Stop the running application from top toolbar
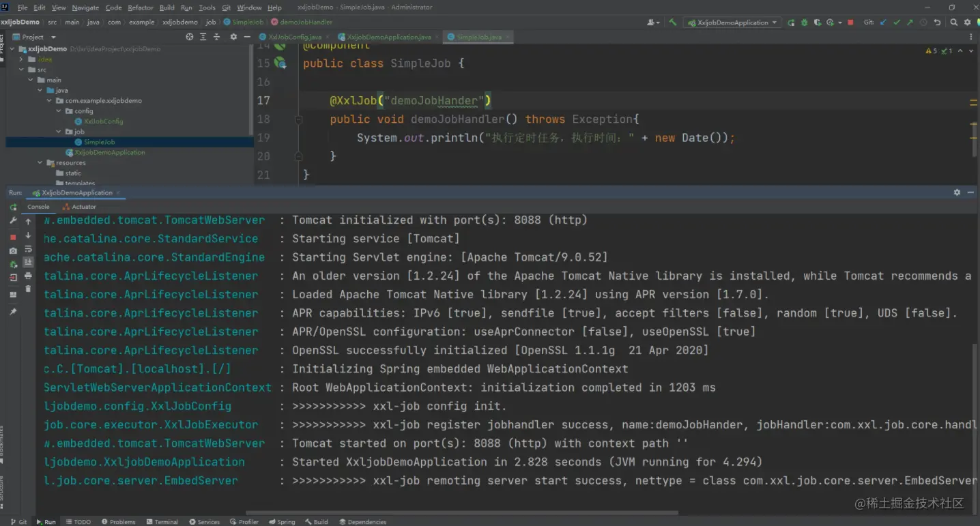 pos(850,23)
